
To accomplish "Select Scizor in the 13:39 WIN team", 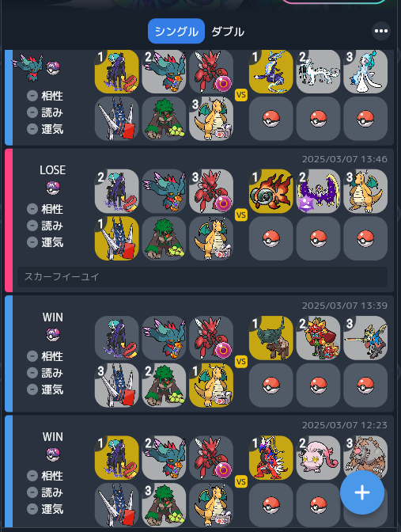I will point(211,338).
